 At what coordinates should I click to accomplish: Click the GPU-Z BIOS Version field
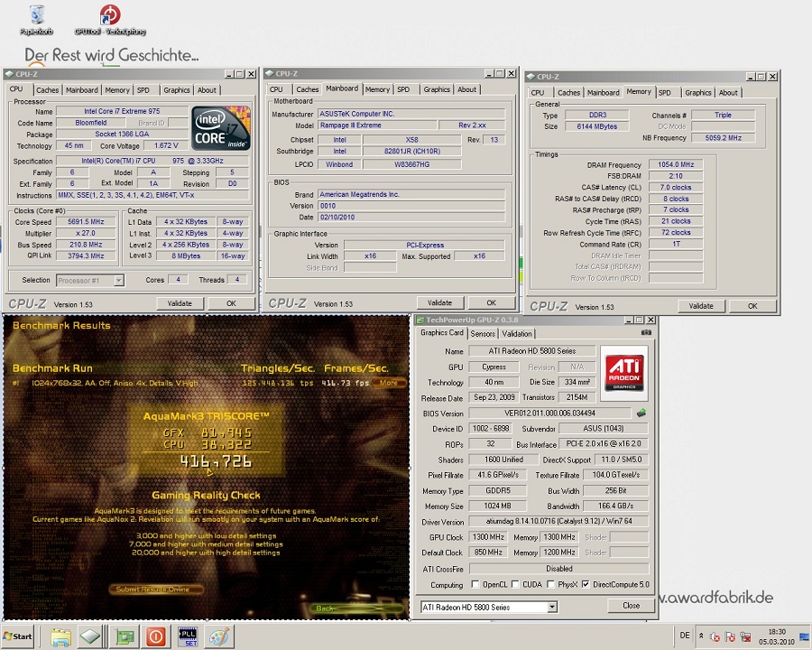pos(549,413)
